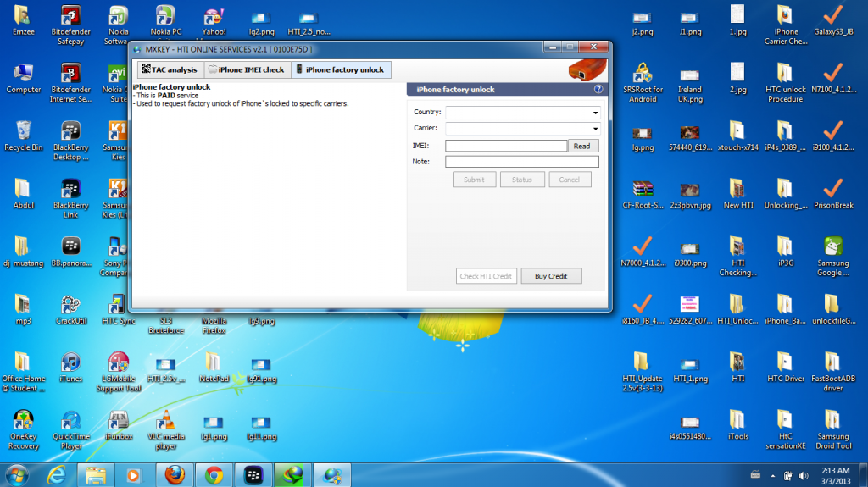The width and height of the screenshot is (868, 487).
Task: Select the HTI Checking desktop icon
Action: (x=738, y=257)
